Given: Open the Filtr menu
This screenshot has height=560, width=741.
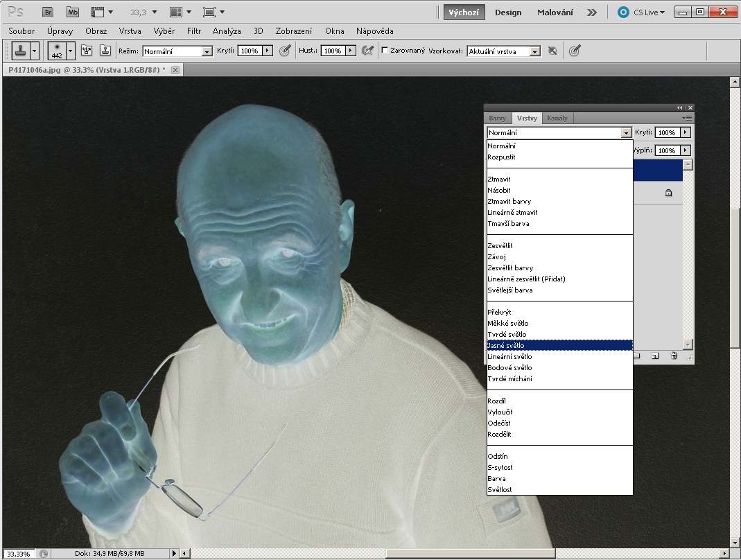Looking at the screenshot, I should click(194, 31).
